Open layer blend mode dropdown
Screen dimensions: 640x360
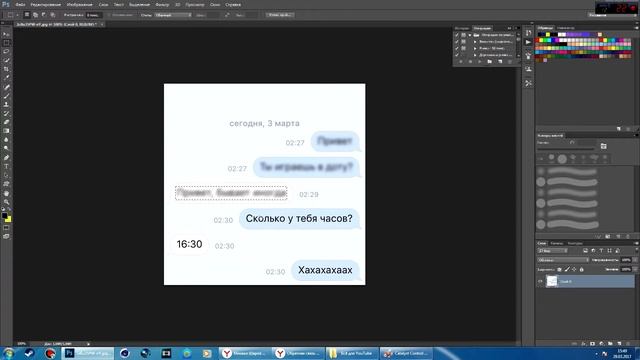[563, 260]
